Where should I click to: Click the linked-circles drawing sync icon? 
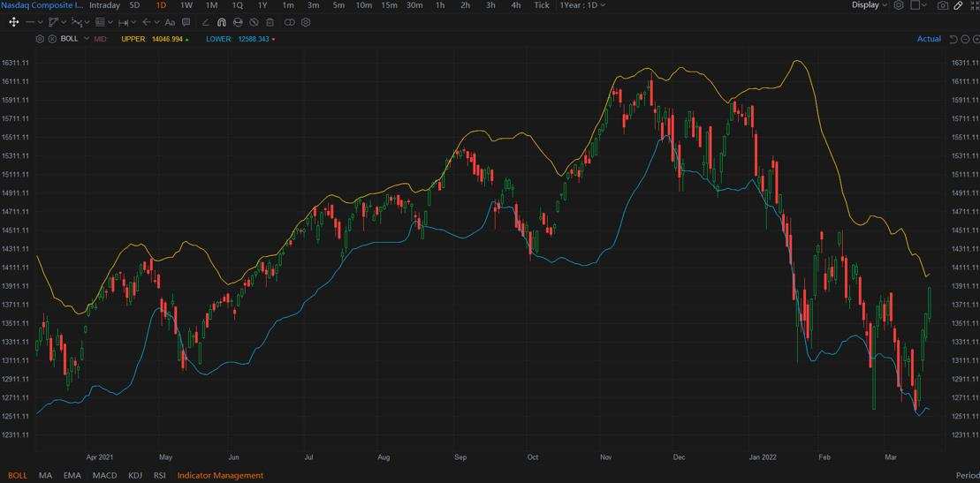click(x=289, y=22)
